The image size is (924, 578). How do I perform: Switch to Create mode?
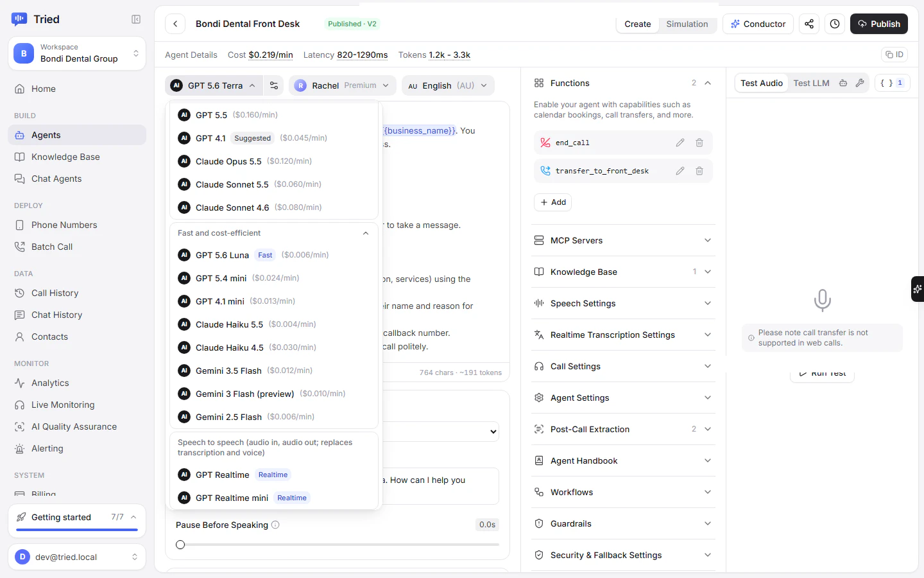click(637, 24)
